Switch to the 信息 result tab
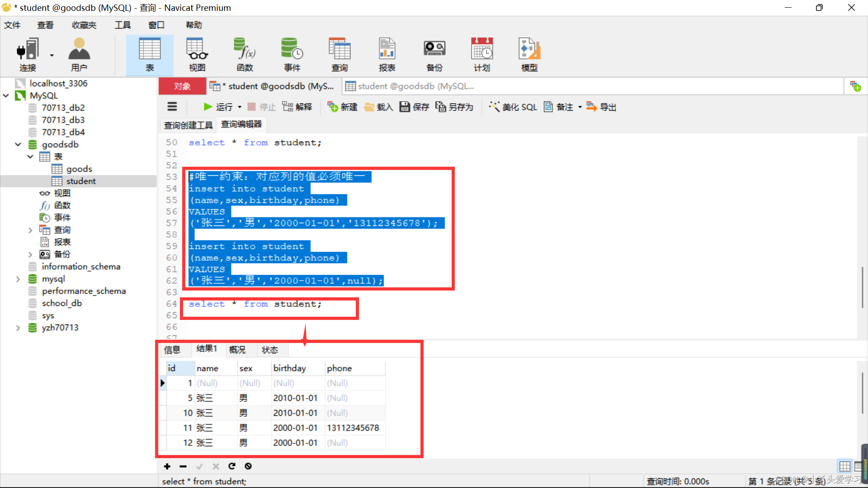This screenshot has width=868, height=488. pos(172,350)
